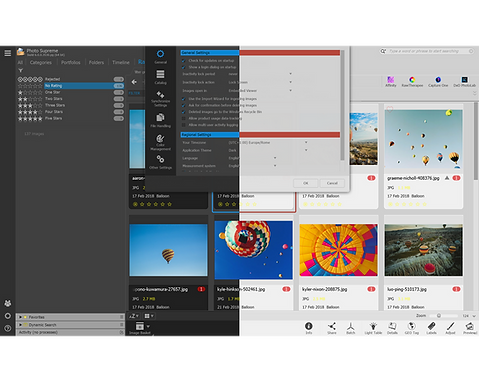This screenshot has height=381, width=479.
Task: Select the No Rating filter
Action: 70,86
